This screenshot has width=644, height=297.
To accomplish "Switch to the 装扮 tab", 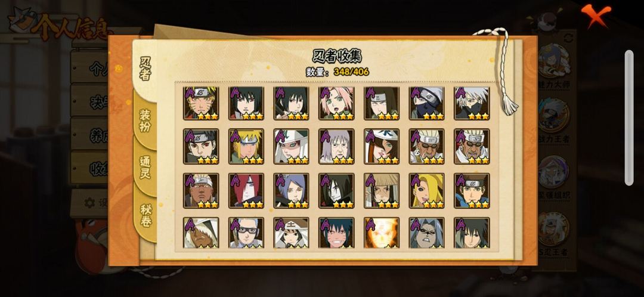I will (145, 120).
